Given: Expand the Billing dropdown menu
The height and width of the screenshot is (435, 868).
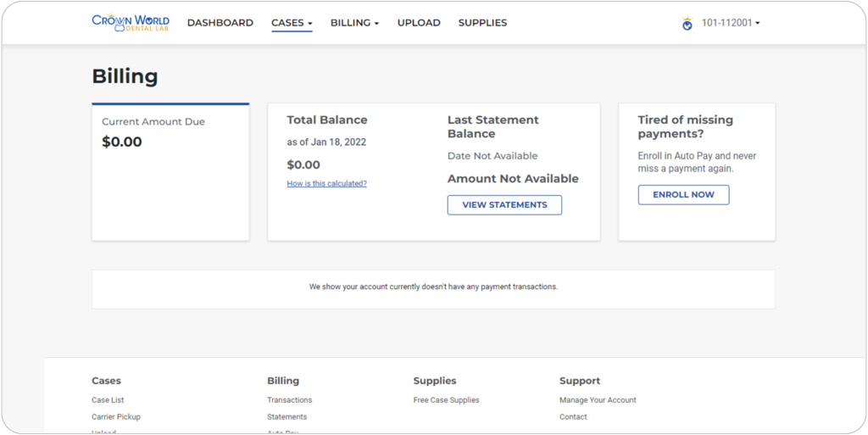Looking at the screenshot, I should pyautogui.click(x=354, y=23).
